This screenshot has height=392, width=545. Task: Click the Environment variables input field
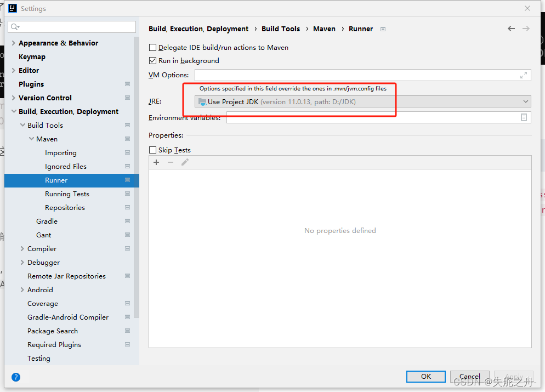379,117
